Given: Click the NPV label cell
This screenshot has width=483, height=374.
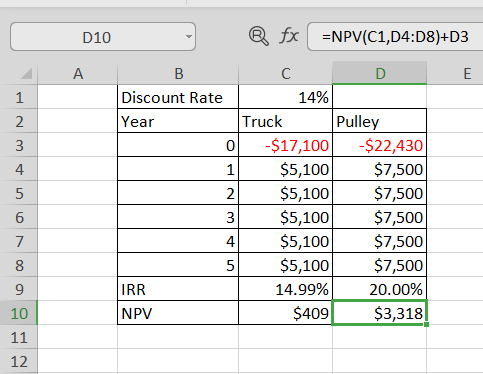Looking at the screenshot, I should [178, 313].
